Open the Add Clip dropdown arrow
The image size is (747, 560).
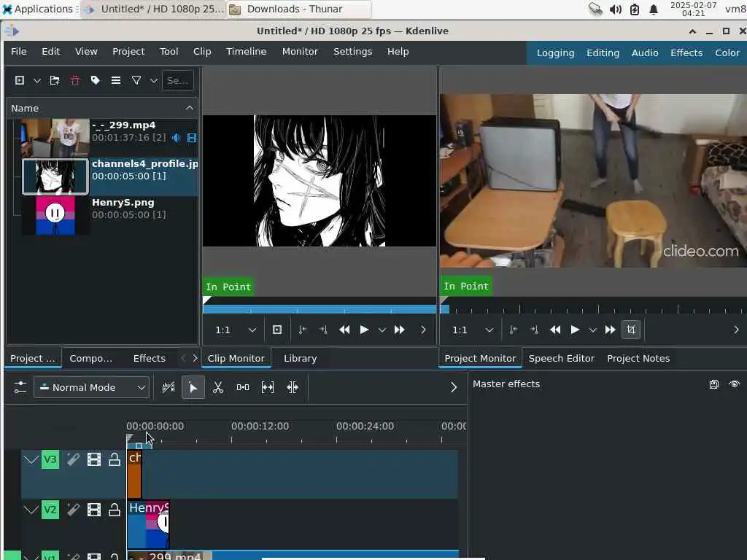[x=36, y=81]
